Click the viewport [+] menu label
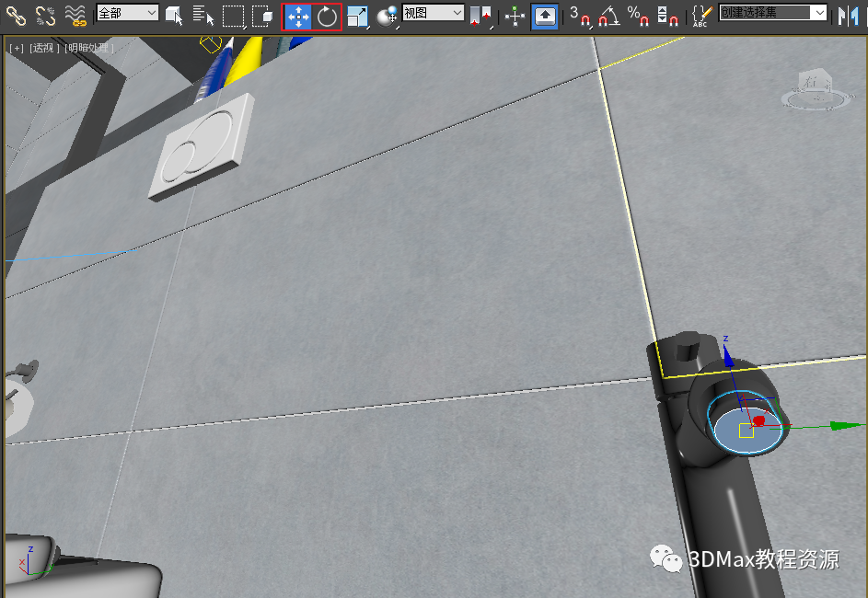The height and width of the screenshot is (598, 868). coord(17,48)
